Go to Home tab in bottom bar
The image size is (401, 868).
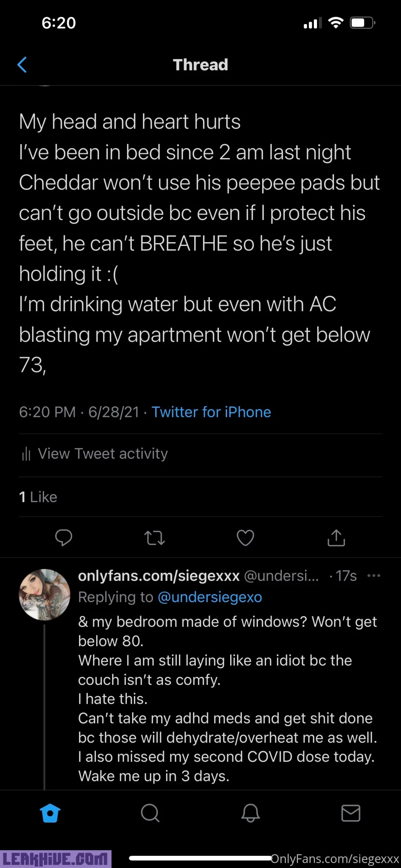click(x=50, y=813)
